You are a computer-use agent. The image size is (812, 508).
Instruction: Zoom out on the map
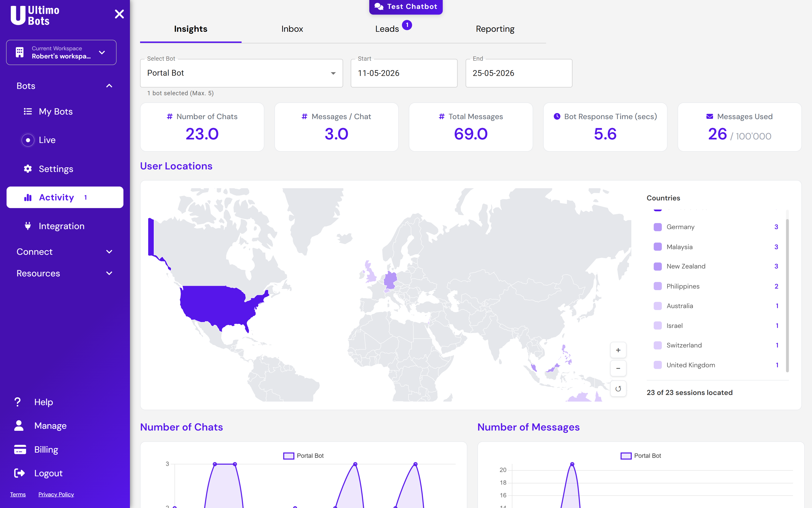coord(618,369)
